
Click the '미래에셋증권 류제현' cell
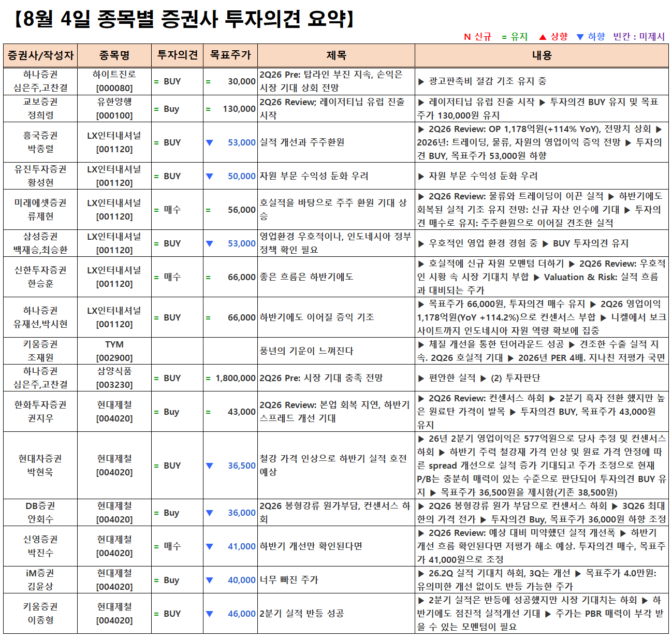tap(40, 209)
